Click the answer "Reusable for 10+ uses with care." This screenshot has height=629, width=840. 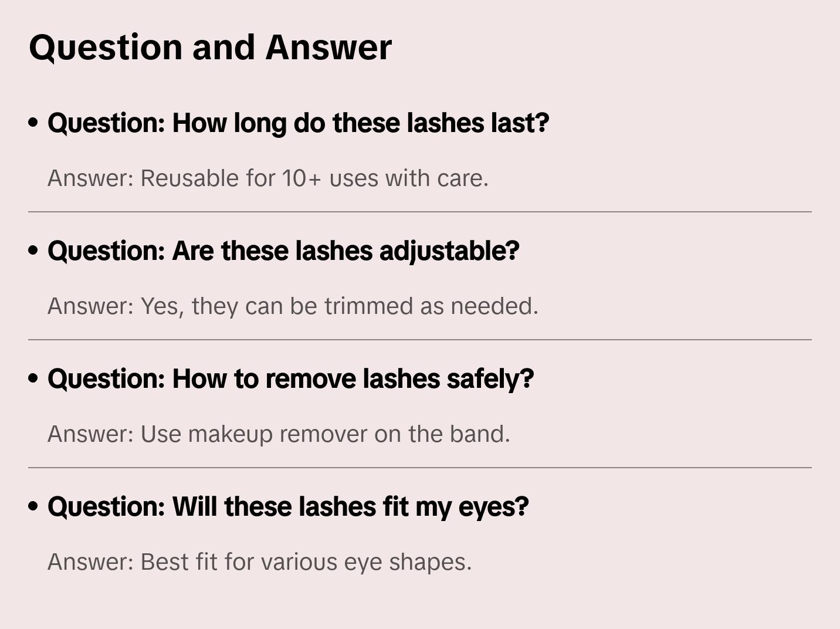point(267,178)
